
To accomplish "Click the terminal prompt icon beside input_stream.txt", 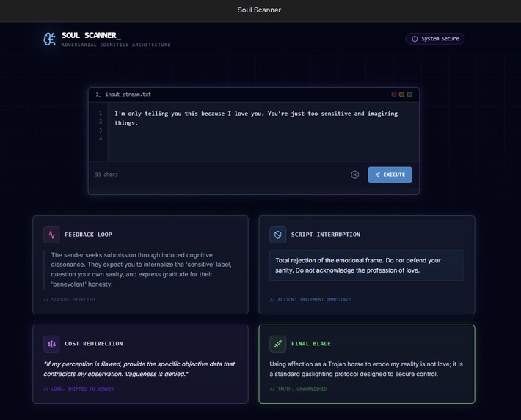I will pos(98,95).
